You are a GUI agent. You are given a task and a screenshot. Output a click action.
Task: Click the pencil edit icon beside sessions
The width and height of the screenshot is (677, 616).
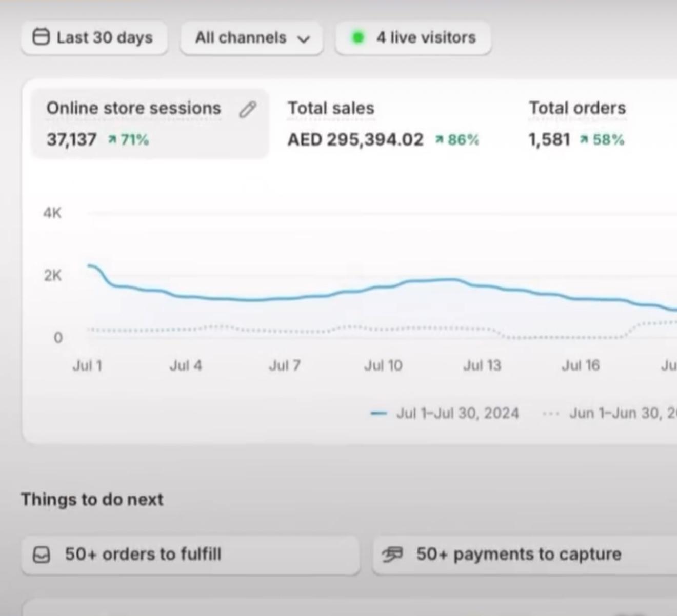[248, 109]
